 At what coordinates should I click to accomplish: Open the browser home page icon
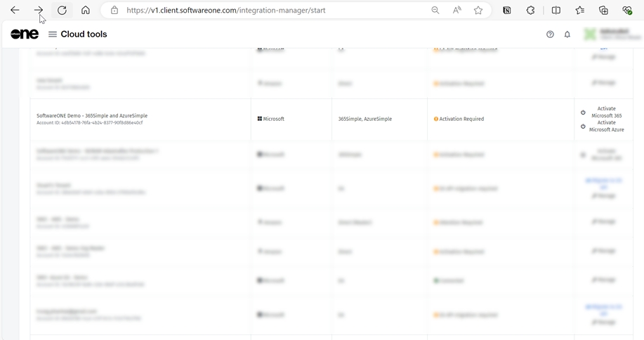pyautogui.click(x=86, y=11)
